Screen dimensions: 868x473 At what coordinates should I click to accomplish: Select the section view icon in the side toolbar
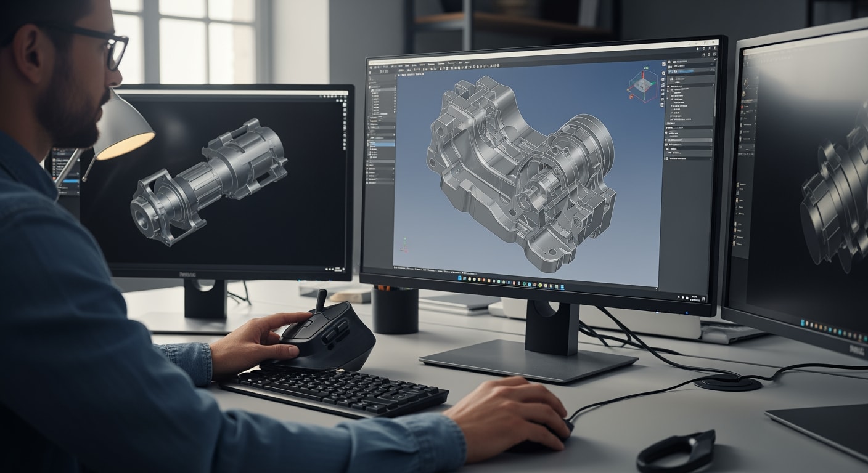tap(663, 89)
